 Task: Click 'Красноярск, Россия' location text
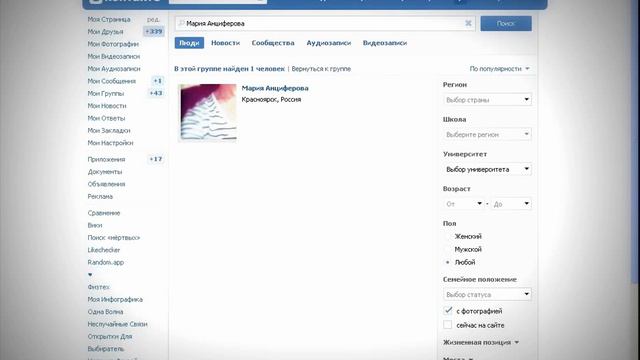click(271, 99)
